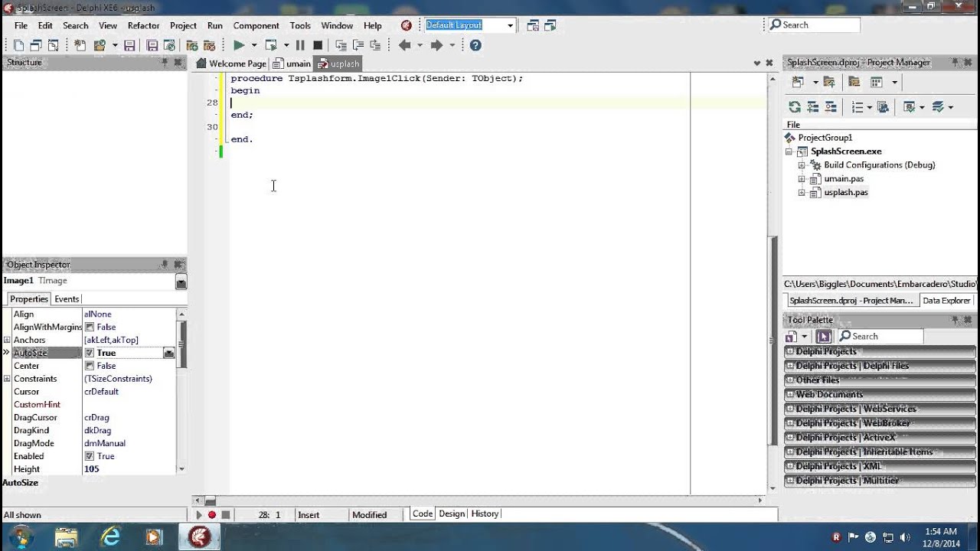The width and height of the screenshot is (980, 551).
Task: Switch to the Data Explorer tab
Action: tap(946, 301)
